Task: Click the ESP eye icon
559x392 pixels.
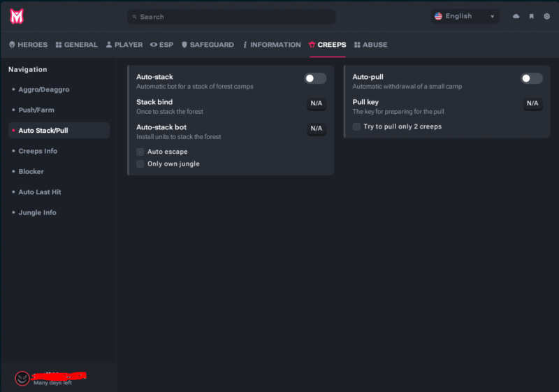Action: [x=154, y=45]
